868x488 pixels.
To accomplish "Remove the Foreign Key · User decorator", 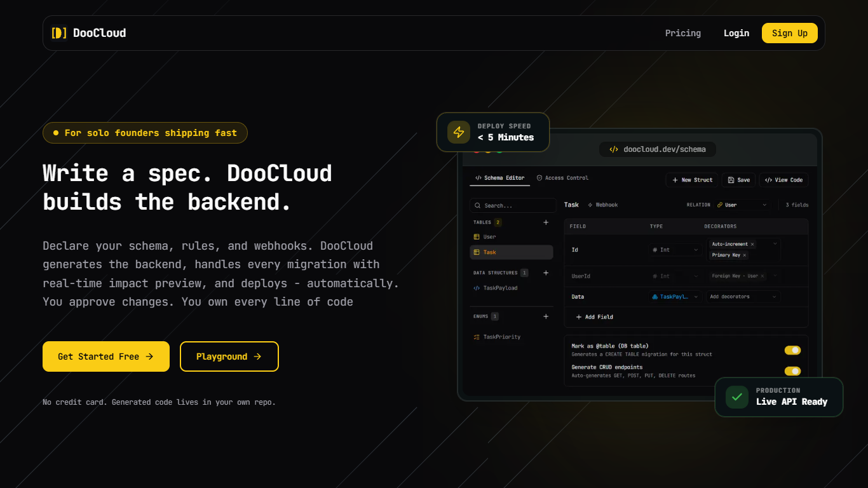I will [763, 276].
